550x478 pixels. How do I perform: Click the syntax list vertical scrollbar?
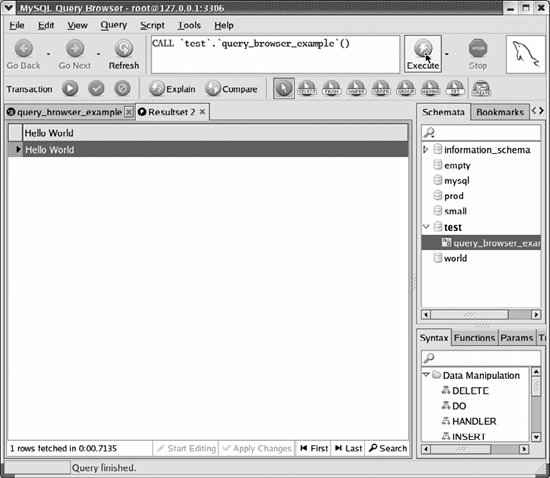click(x=536, y=404)
